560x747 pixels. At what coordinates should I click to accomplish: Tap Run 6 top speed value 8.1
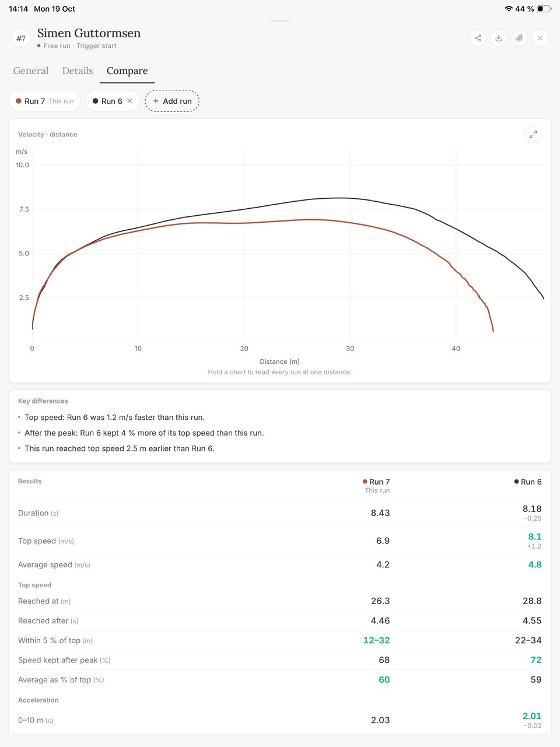coord(535,536)
